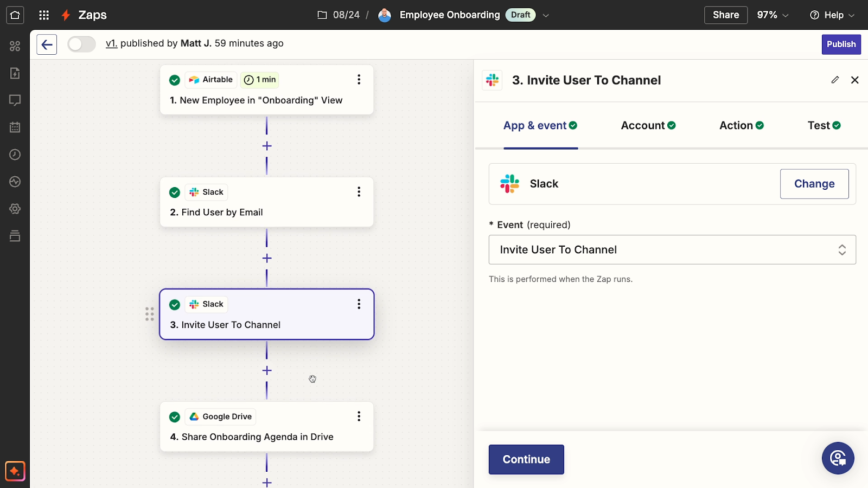The image size is (868, 488).
Task: Rename step with the pencil icon
Action: [x=835, y=80]
